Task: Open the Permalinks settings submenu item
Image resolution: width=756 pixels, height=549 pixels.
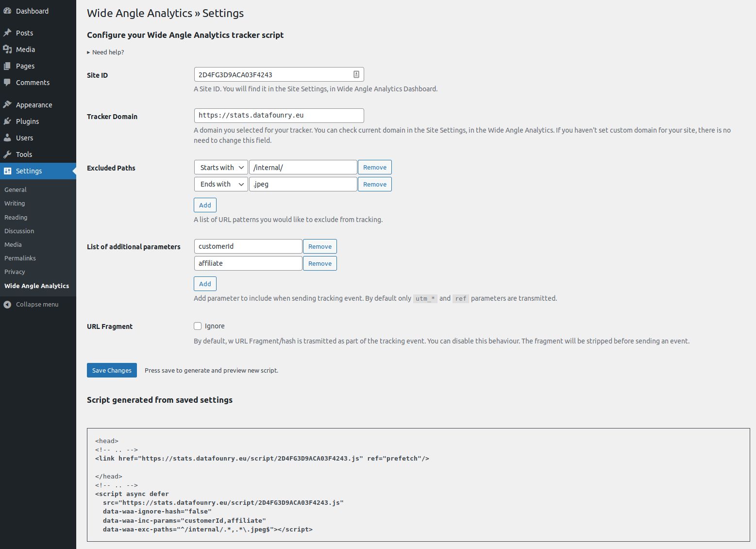Action: point(20,258)
